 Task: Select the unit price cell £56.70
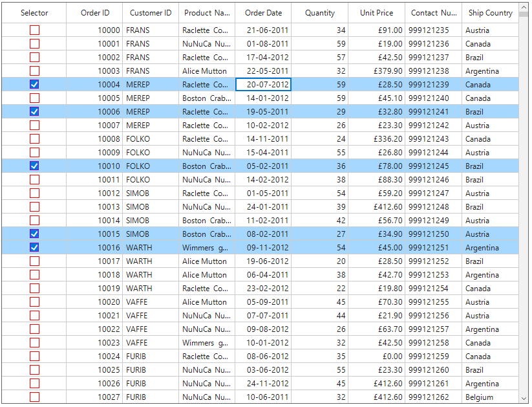coord(377,221)
